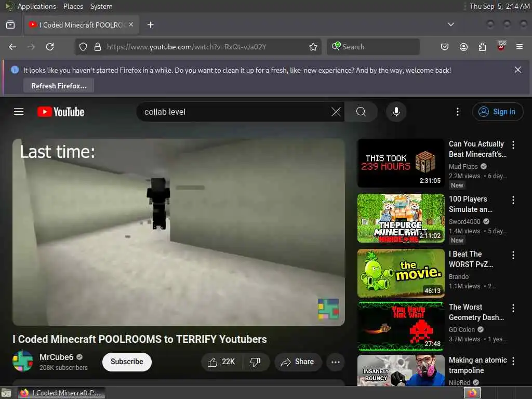The image size is (532, 399).
Task: Close the I Coded Minecraft tab
Action: pyautogui.click(x=131, y=24)
